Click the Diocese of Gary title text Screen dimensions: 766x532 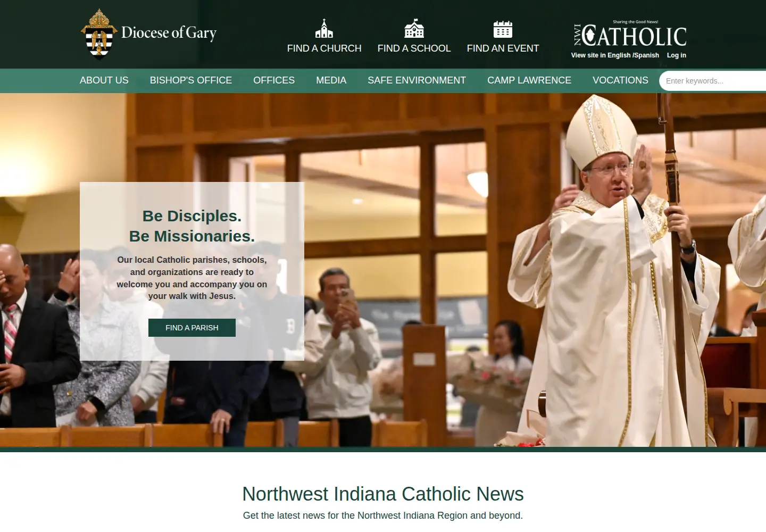coord(169,33)
